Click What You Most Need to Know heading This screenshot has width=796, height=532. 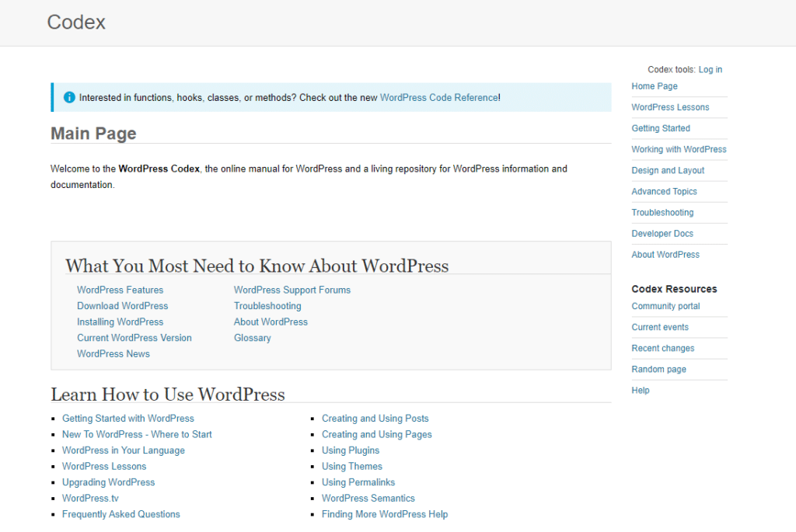click(x=257, y=266)
